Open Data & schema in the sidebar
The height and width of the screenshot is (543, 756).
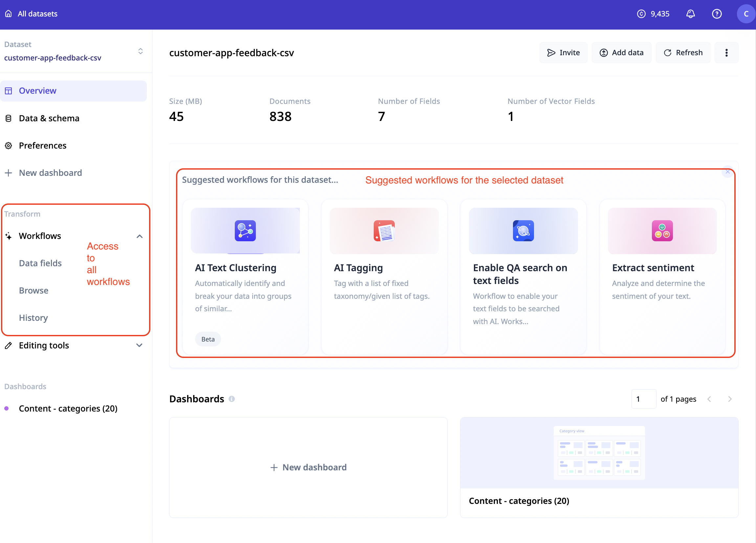tap(49, 118)
